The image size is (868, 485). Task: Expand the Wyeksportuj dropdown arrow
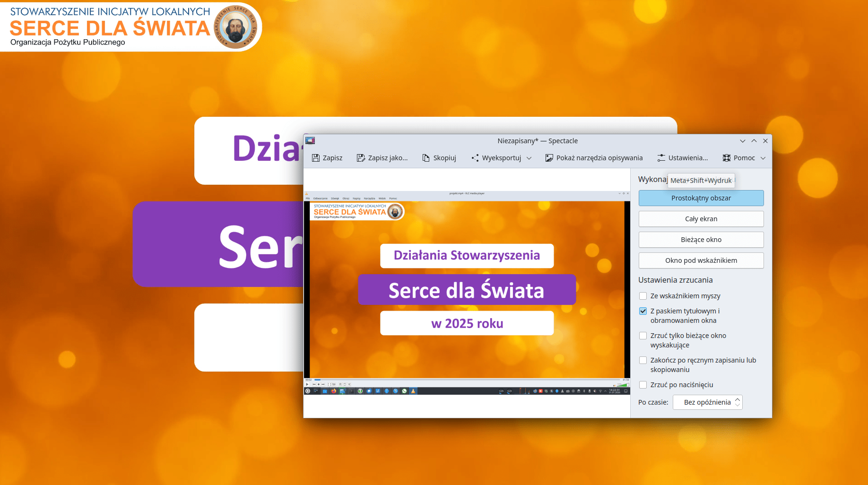tap(529, 158)
